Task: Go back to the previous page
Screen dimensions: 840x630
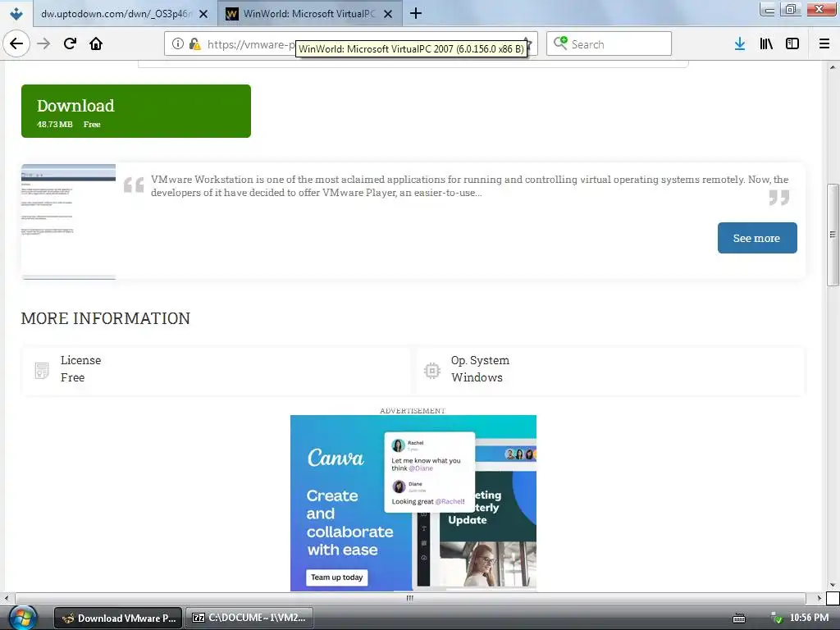Action: (16, 43)
